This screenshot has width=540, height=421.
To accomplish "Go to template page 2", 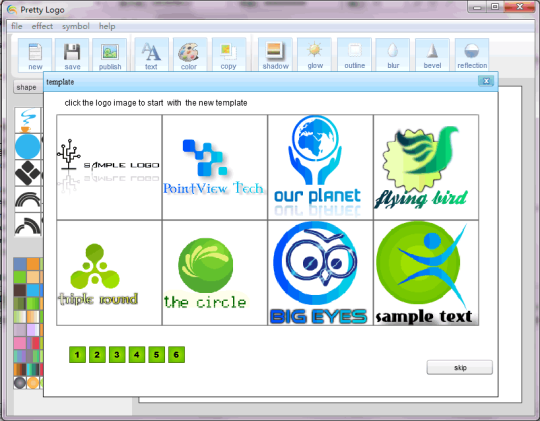I will (97, 355).
